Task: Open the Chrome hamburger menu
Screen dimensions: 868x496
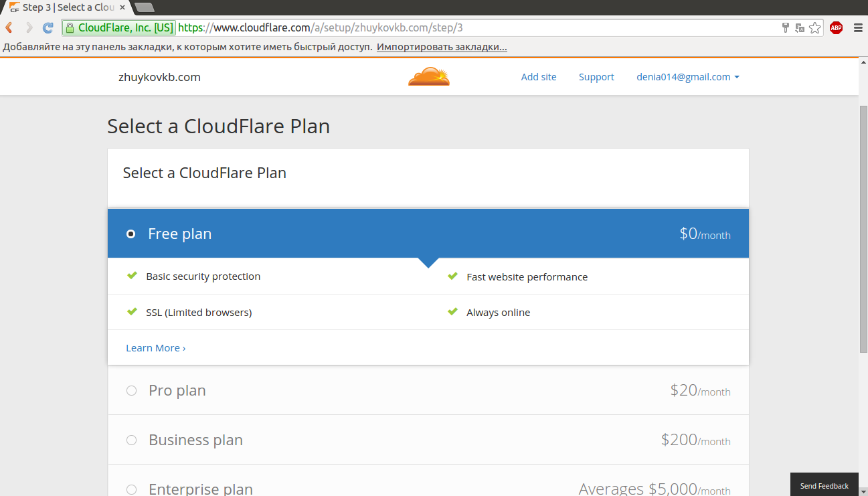Action: 858,28
